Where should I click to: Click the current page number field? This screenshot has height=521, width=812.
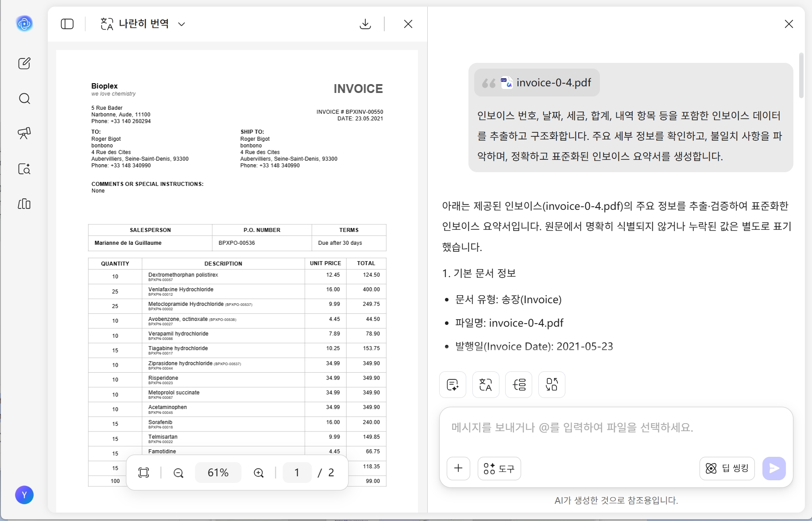click(297, 473)
